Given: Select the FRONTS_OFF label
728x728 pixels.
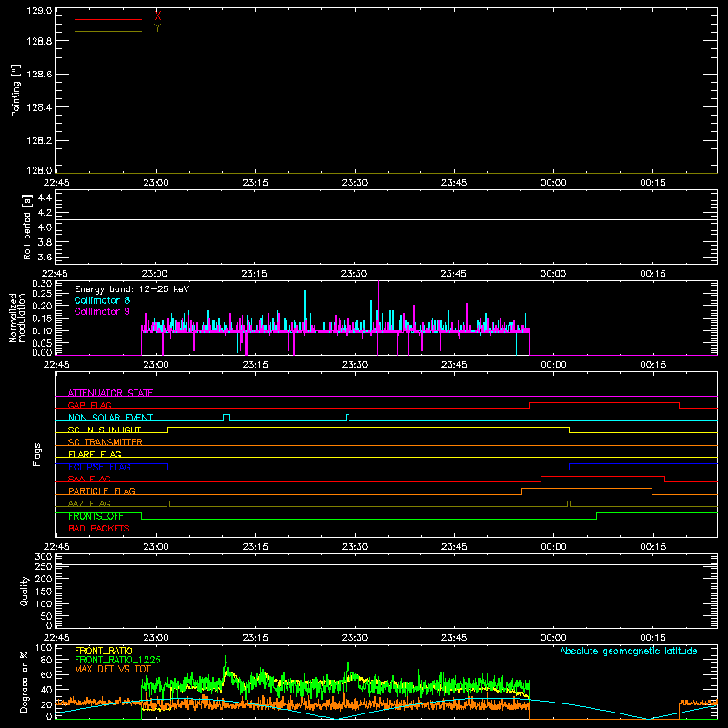Looking at the screenshot, I should pos(96,516).
